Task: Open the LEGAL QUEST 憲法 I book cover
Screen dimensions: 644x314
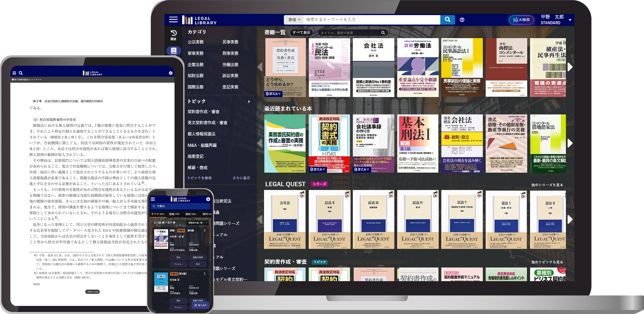Action: coord(506,219)
